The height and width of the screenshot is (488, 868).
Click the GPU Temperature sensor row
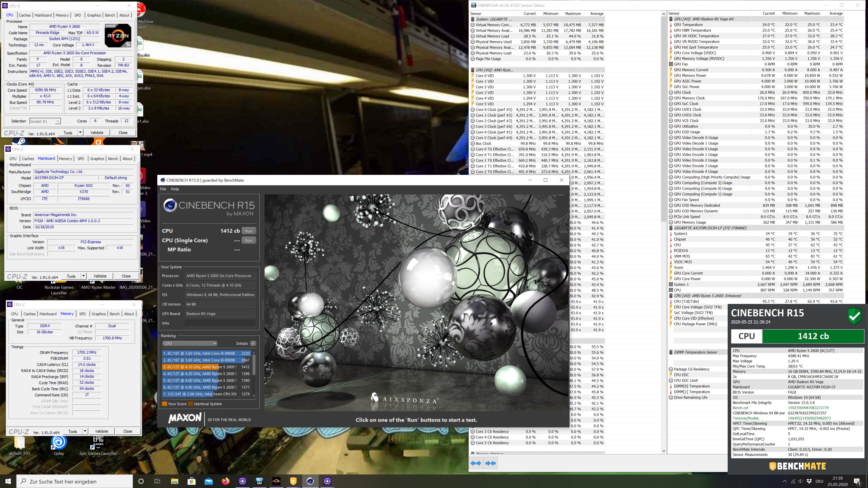(756, 25)
